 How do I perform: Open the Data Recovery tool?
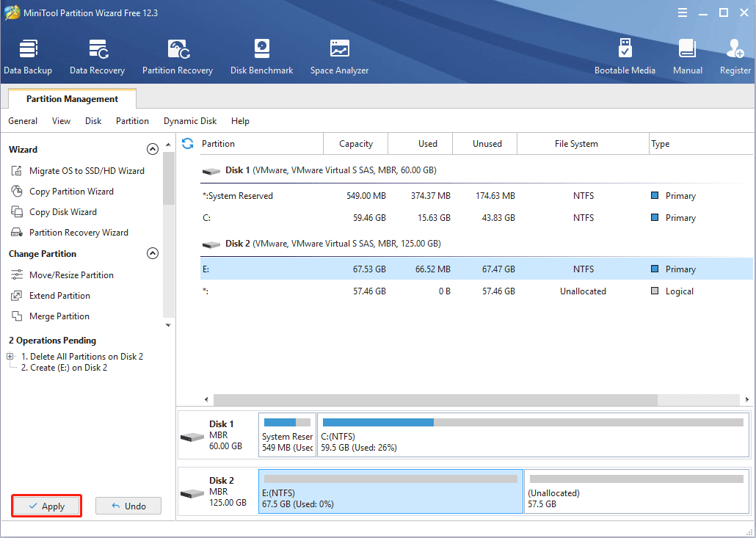[97, 55]
